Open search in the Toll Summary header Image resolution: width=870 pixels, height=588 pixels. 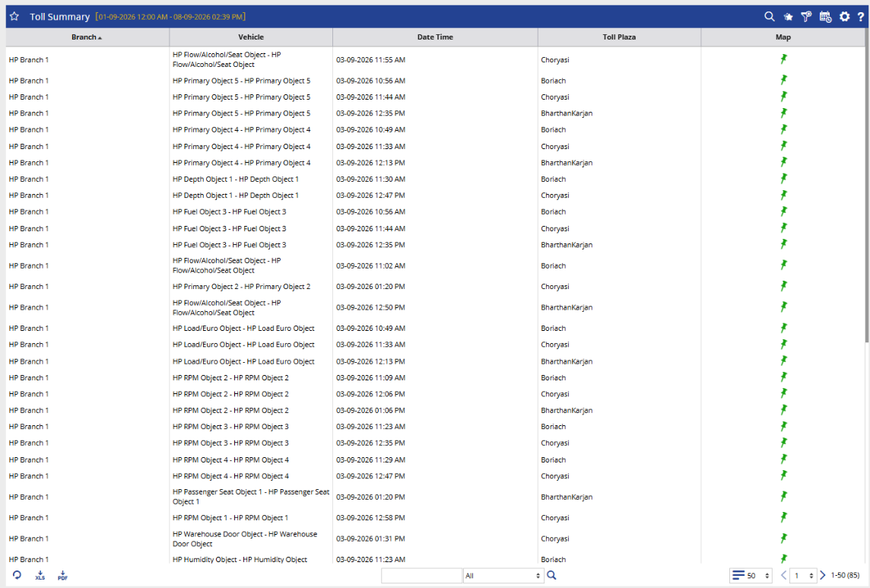(x=769, y=17)
